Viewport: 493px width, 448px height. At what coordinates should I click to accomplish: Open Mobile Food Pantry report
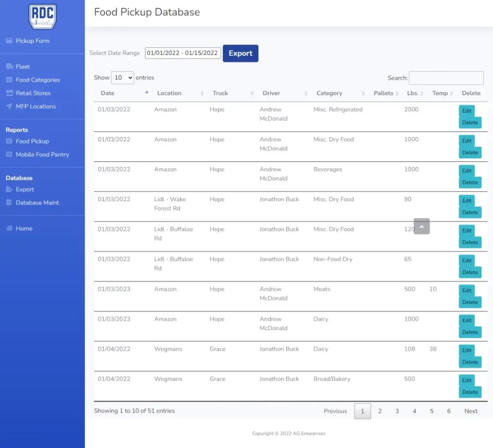coord(42,154)
